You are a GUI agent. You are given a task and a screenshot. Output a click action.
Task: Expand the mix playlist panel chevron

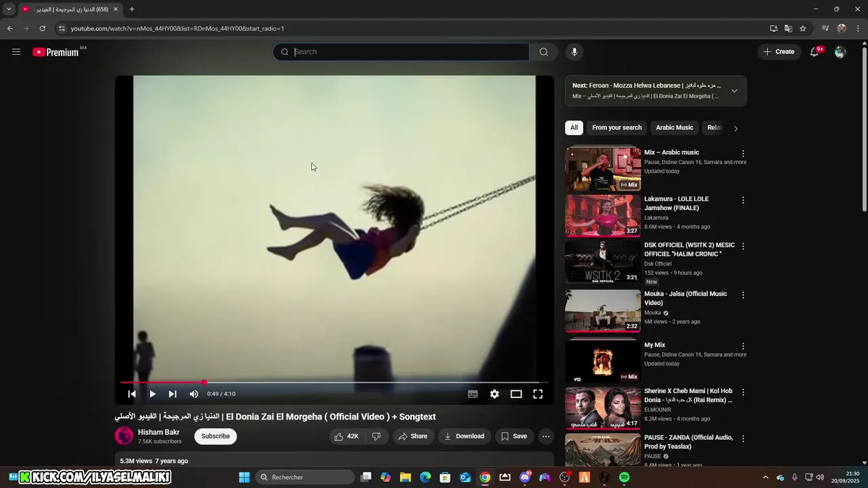click(734, 91)
